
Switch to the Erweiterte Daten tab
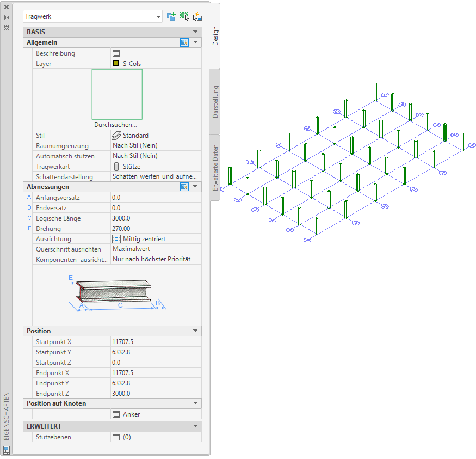click(x=215, y=167)
